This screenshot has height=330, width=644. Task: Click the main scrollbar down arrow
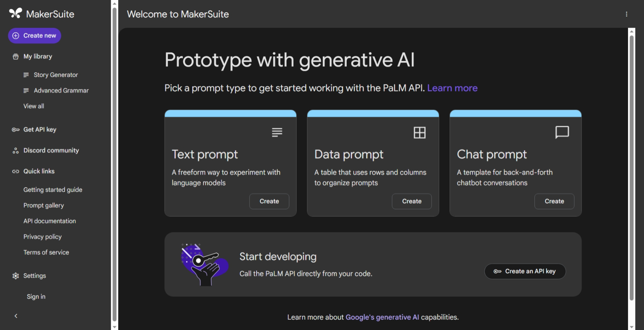(632, 327)
